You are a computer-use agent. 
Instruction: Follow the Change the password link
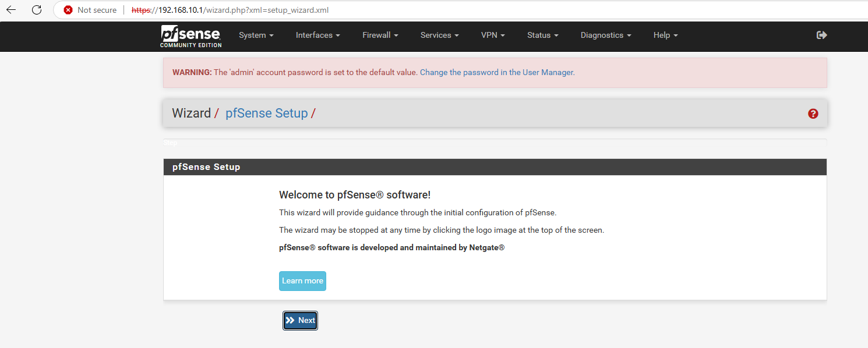coord(497,73)
